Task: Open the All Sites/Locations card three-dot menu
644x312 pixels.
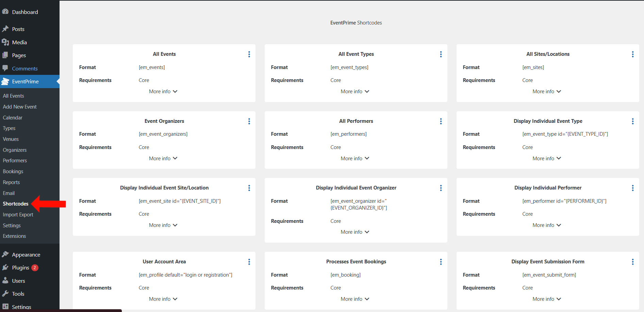Action: [633, 54]
